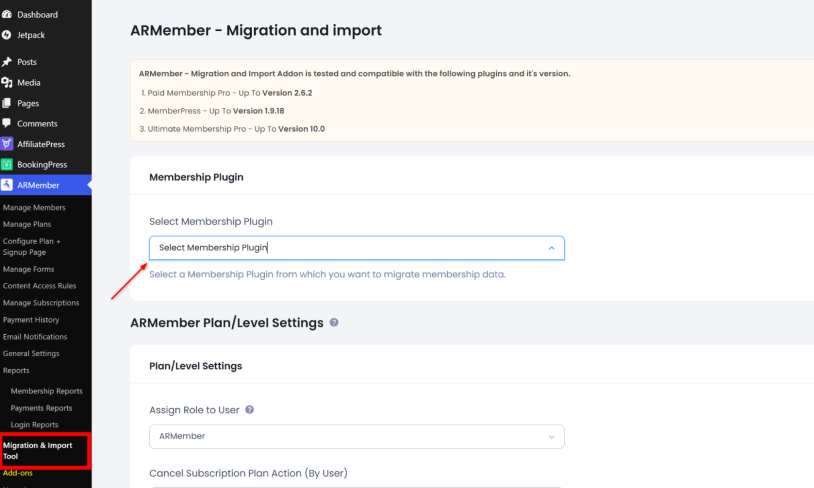Image resolution: width=814 pixels, height=488 pixels.
Task: Click 'MemberPress - Up To Version 1.9.18' line
Action: pyautogui.click(x=212, y=111)
